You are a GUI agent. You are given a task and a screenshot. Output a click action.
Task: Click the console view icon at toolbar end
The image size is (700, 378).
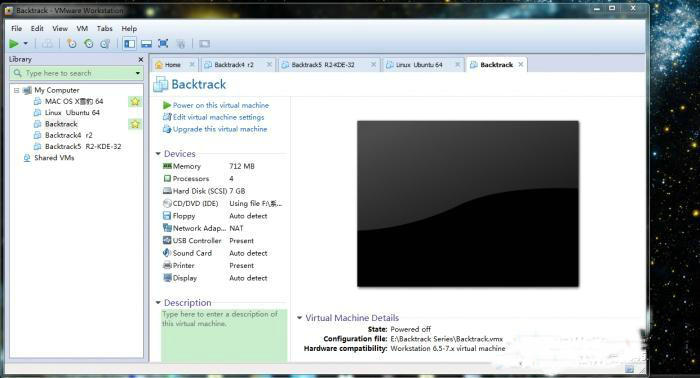[x=204, y=44]
